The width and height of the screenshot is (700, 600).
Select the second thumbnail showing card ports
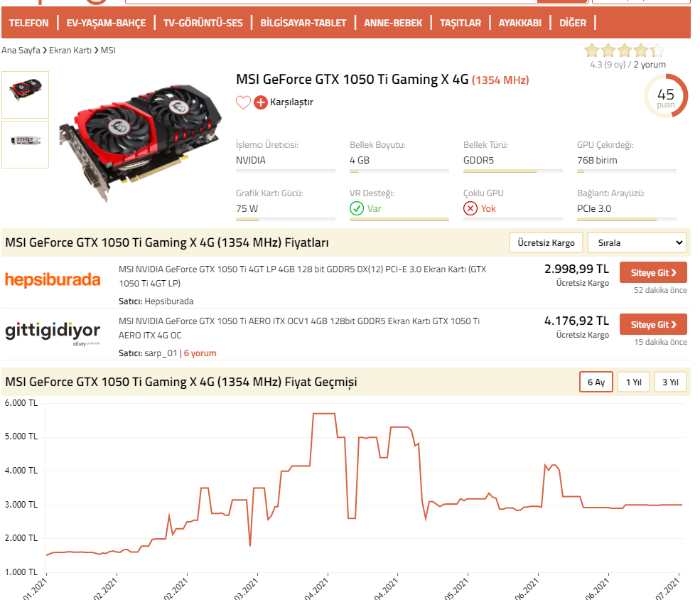tap(25, 144)
